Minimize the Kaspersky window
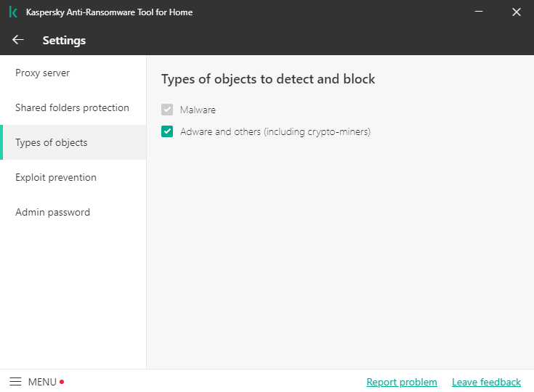The height and width of the screenshot is (392, 534). [x=480, y=12]
